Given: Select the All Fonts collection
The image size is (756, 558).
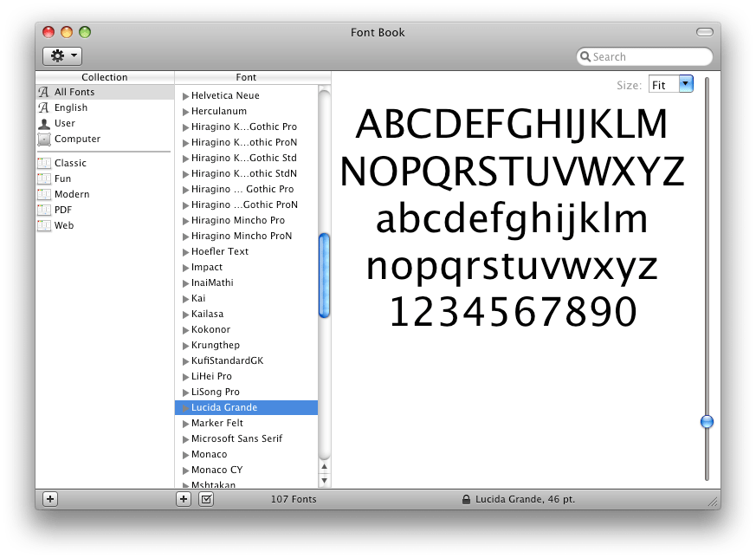Looking at the screenshot, I should pos(74,92).
